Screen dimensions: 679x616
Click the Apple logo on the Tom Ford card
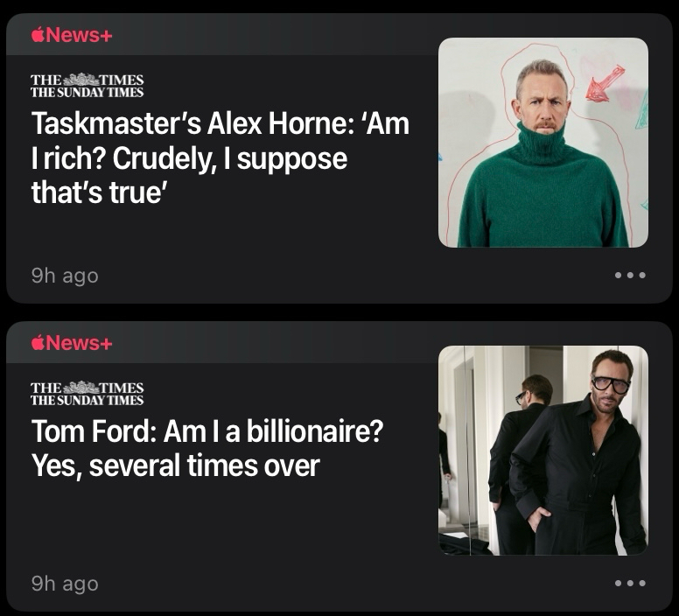click(38, 342)
